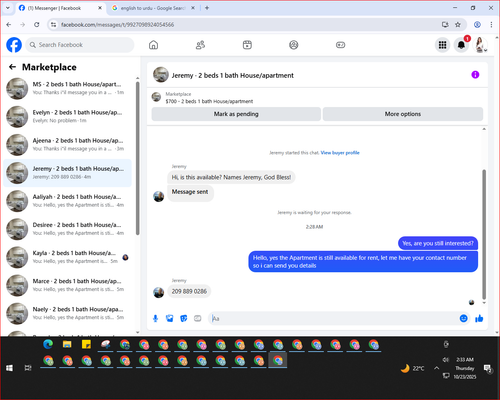This screenshot has height=400, width=500.
Task: Open the Kayla chat conversation
Action: click(68, 257)
